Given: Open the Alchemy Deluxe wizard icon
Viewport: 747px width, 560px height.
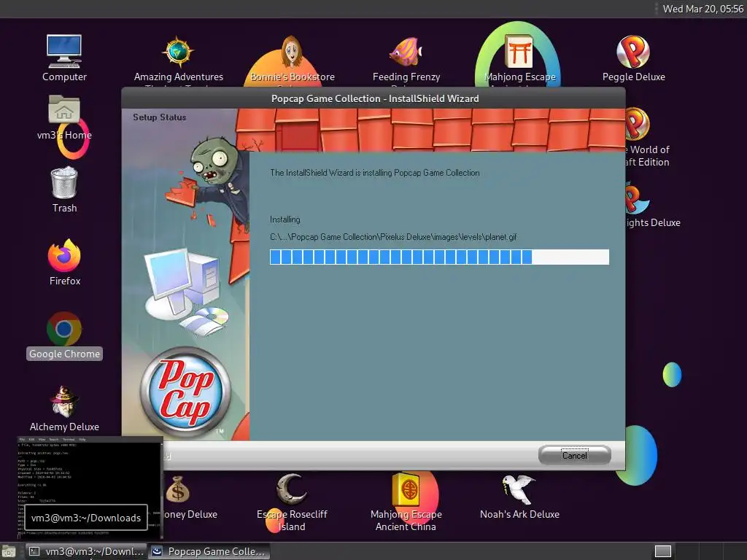Looking at the screenshot, I should [x=64, y=408].
